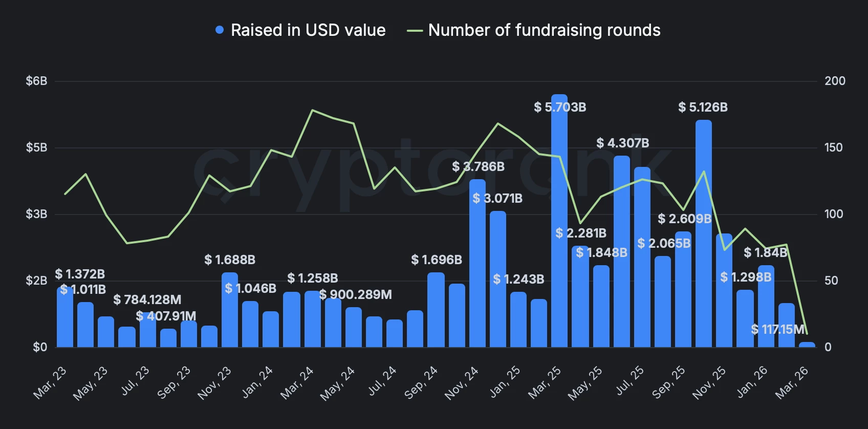
Task: Click the bar under the $4.307B label
Action: coord(621,251)
